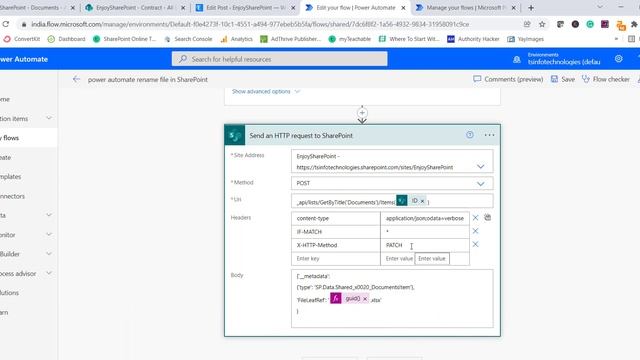The width and height of the screenshot is (640, 360).
Task: Switch to SharePoint - Documents tab
Action: (x=35, y=8)
